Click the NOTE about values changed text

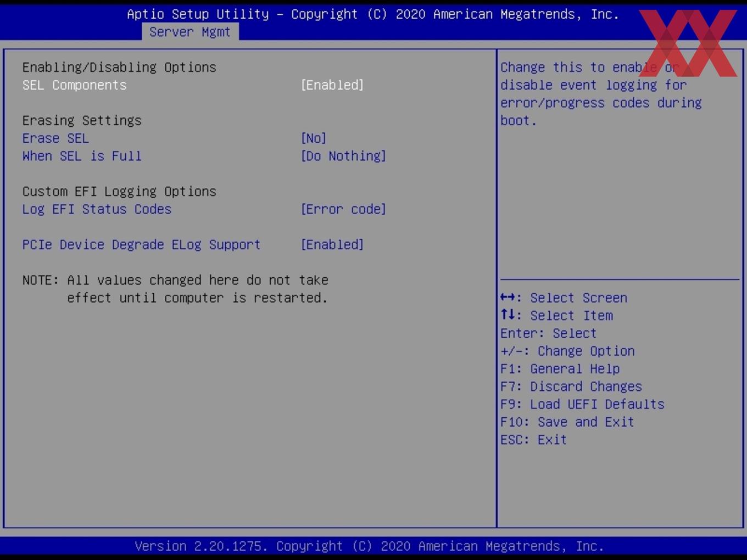(175, 289)
